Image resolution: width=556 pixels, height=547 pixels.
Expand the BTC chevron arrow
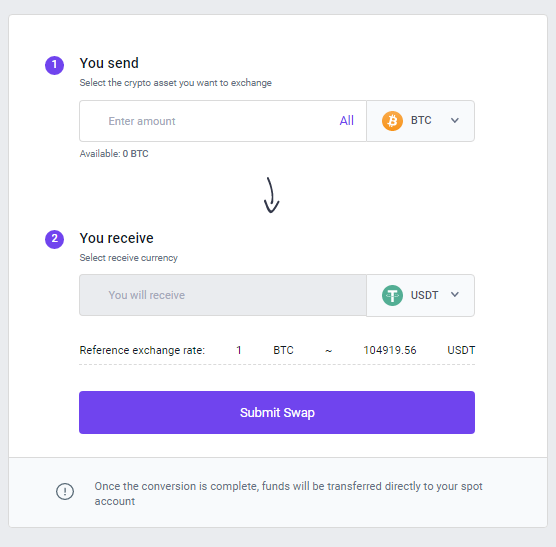[x=455, y=121]
